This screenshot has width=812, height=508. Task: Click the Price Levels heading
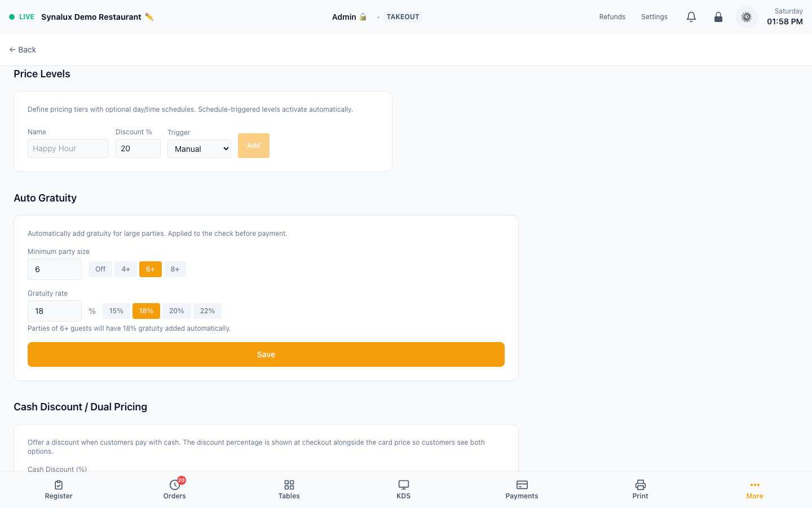click(42, 74)
